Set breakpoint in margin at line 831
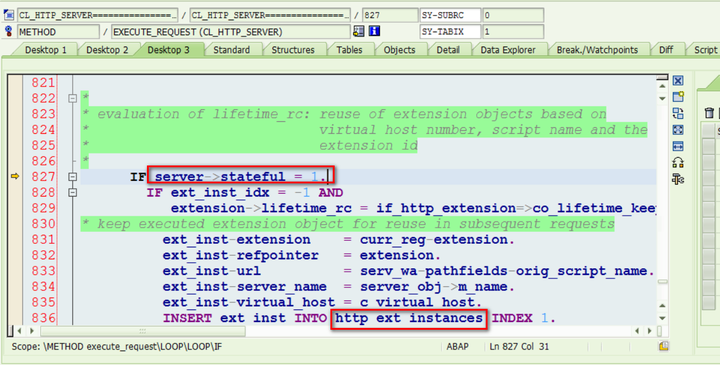The height and width of the screenshot is (365, 720). point(15,240)
